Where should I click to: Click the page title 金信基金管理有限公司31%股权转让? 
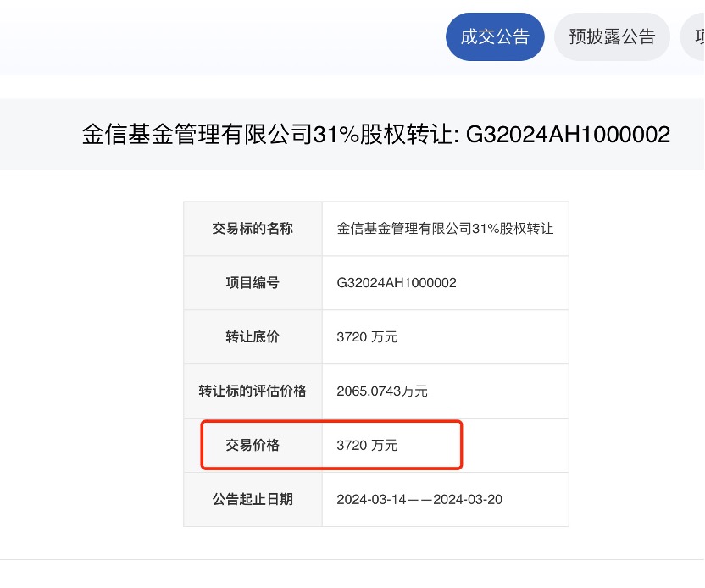[269, 135]
